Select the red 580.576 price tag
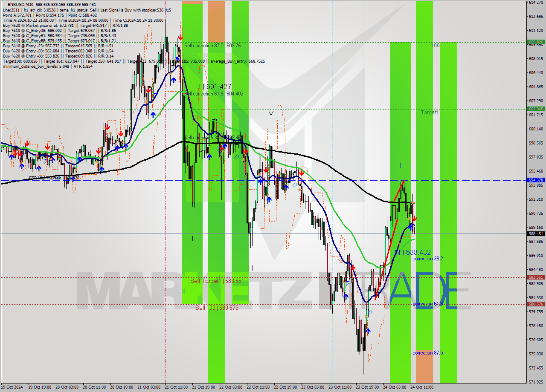Screen dimensions: 546x392 point(536,304)
